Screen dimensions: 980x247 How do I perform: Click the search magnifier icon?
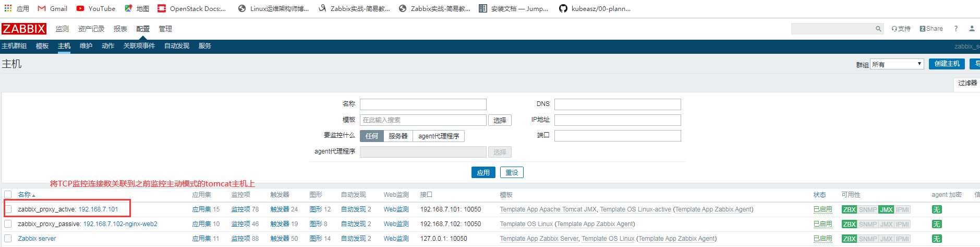[x=878, y=29]
